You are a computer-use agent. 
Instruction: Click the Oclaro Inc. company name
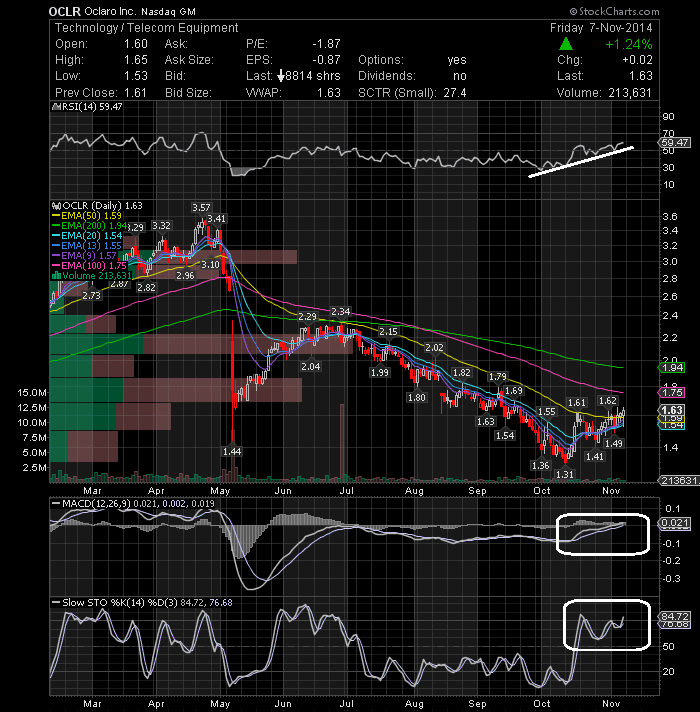coord(110,11)
